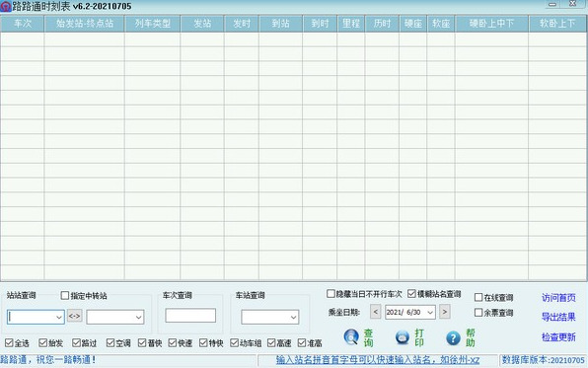Click the 历时 column header
588x368 pixels.
click(382, 24)
